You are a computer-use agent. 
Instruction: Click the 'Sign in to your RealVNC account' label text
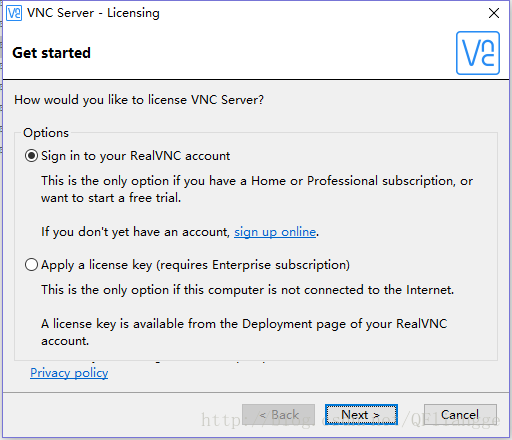coord(135,156)
